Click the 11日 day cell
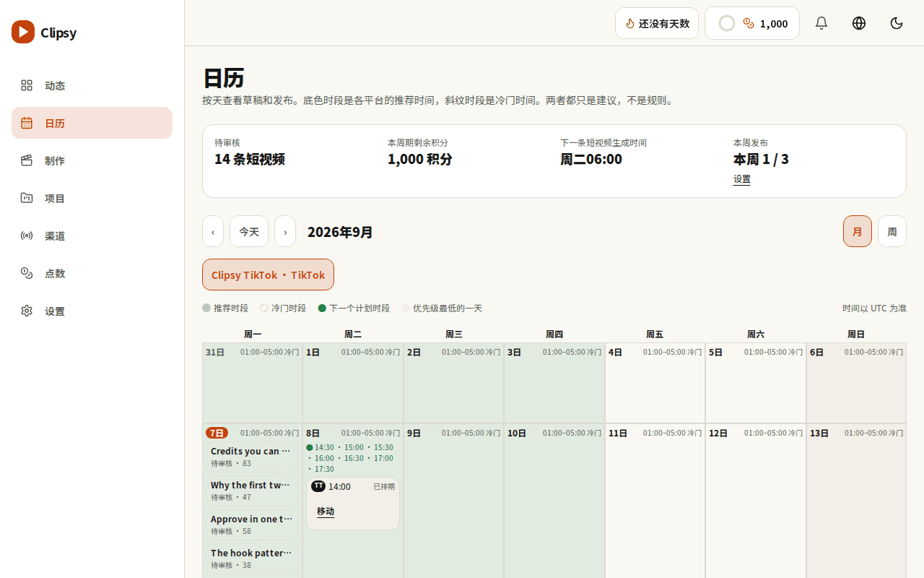This screenshot has height=578, width=924. tap(655, 501)
